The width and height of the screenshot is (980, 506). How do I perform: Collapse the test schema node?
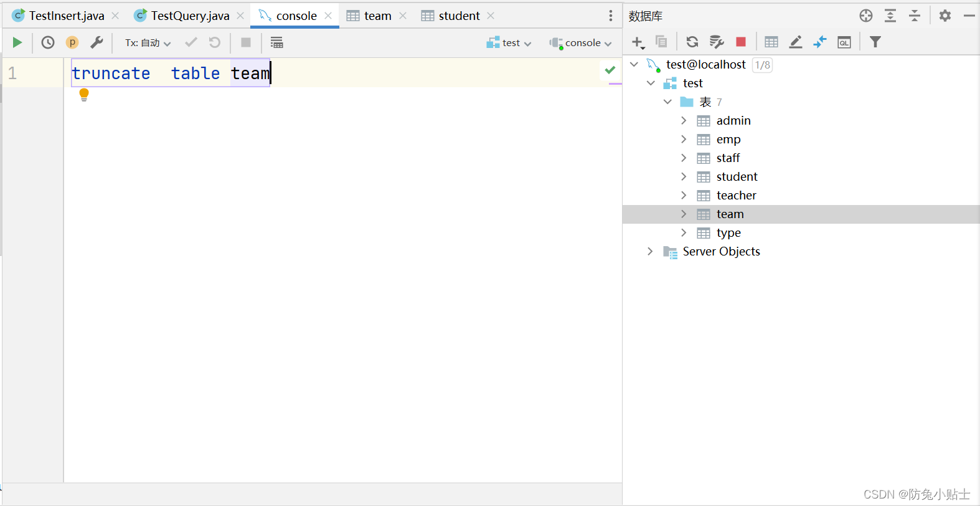click(x=651, y=83)
